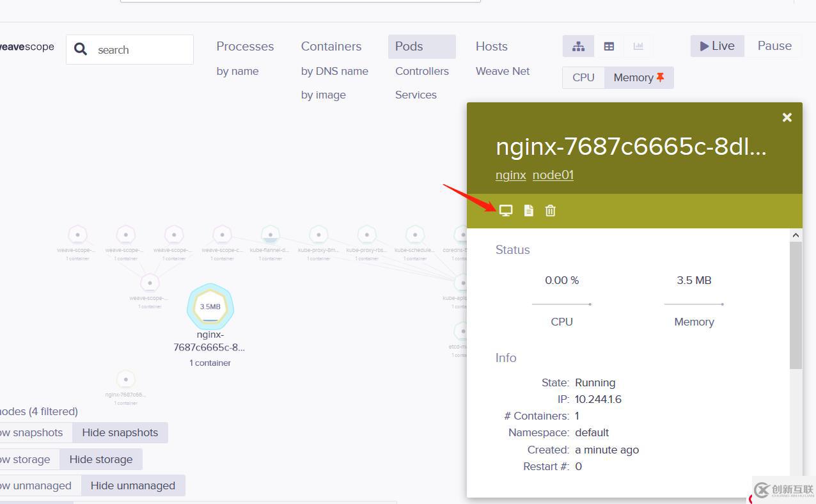
Task: Pause the live topology updates
Action: click(x=774, y=46)
